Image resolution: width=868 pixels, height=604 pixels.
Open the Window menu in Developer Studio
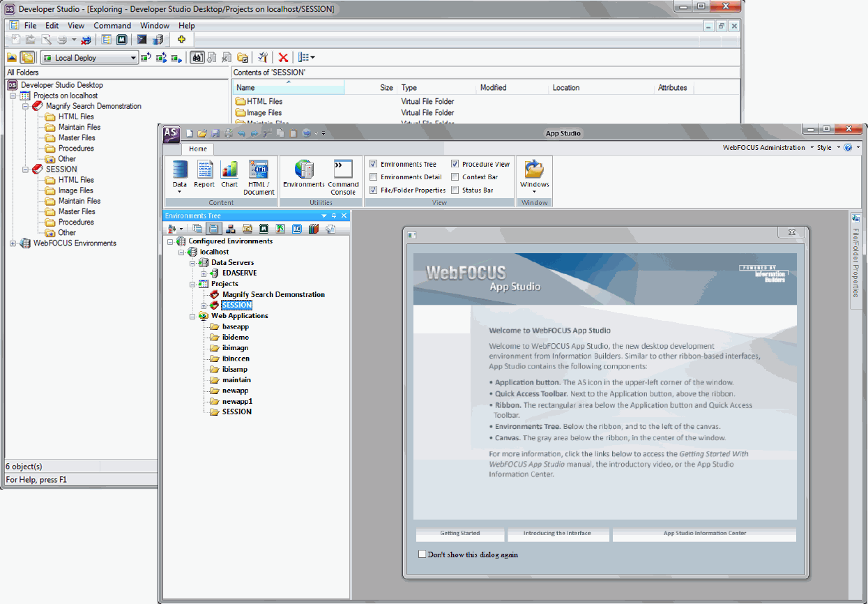pos(155,26)
